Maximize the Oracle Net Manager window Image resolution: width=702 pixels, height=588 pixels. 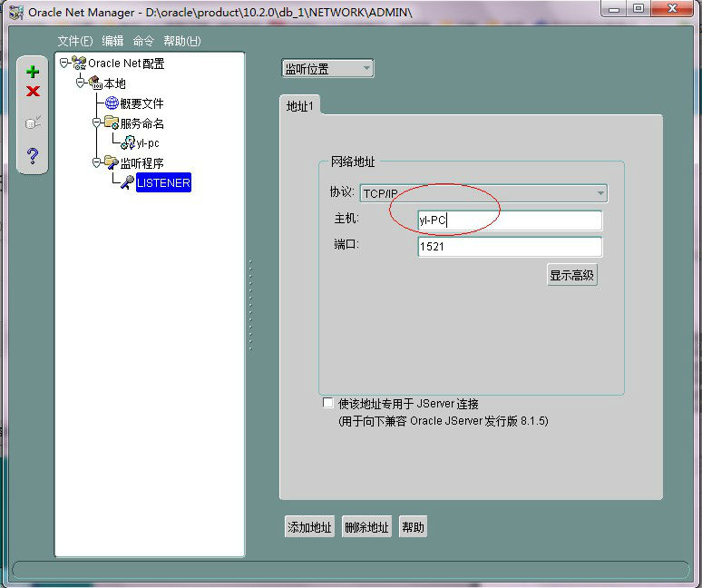(x=639, y=9)
